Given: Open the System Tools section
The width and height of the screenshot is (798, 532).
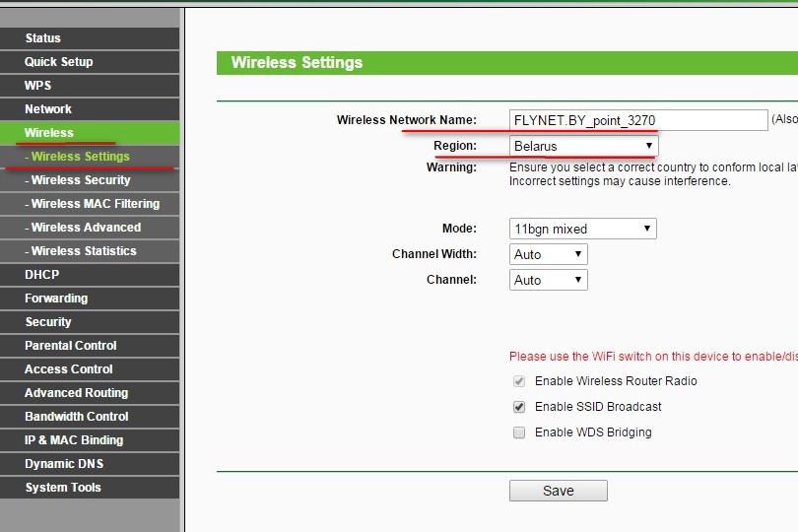Looking at the screenshot, I should [89, 488].
